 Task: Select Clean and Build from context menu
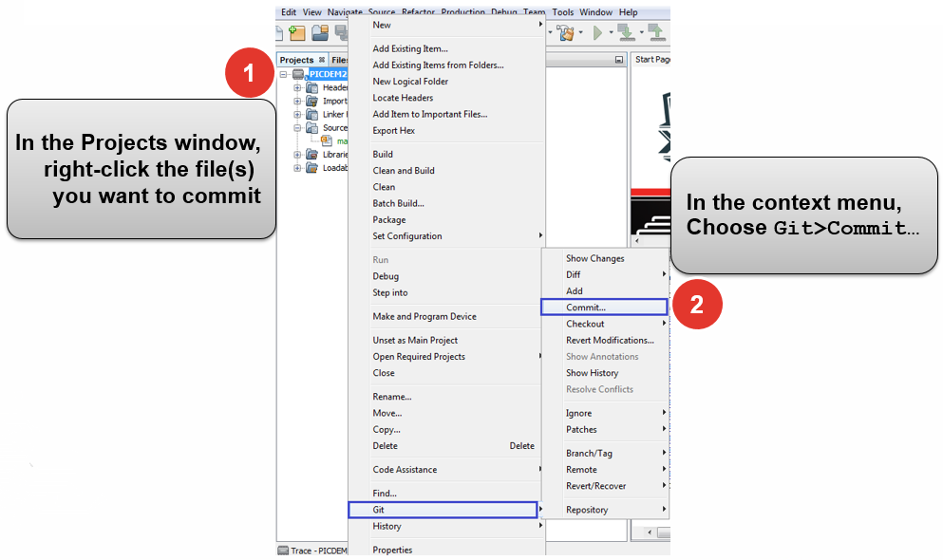[x=404, y=171]
